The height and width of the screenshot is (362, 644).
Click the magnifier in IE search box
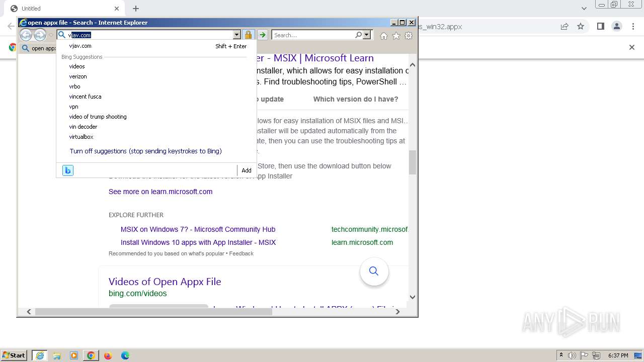358,35
